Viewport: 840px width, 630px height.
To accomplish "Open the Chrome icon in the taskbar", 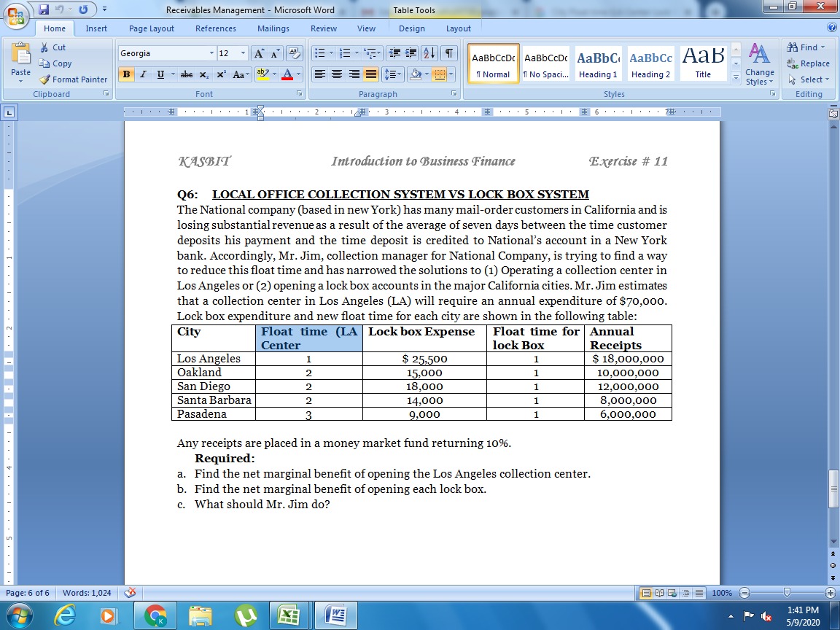I will pyautogui.click(x=155, y=615).
